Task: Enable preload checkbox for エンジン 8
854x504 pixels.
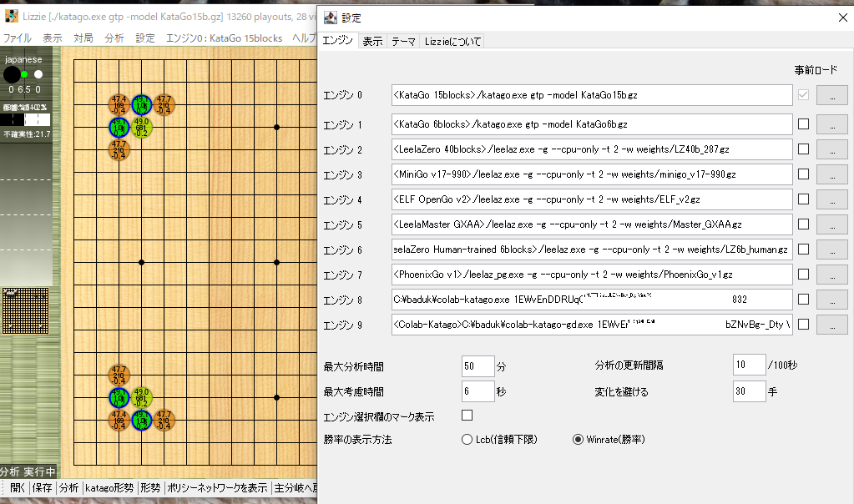Action: 803,300
